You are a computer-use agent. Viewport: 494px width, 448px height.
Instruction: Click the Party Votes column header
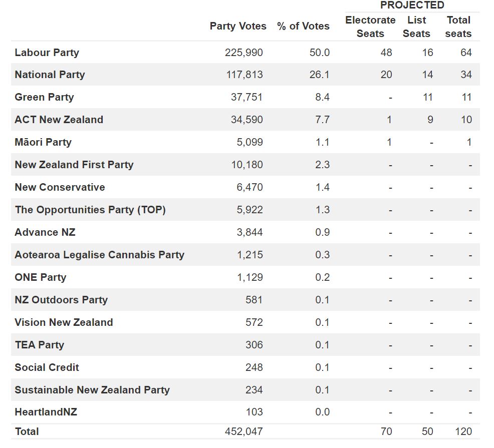[238, 26]
